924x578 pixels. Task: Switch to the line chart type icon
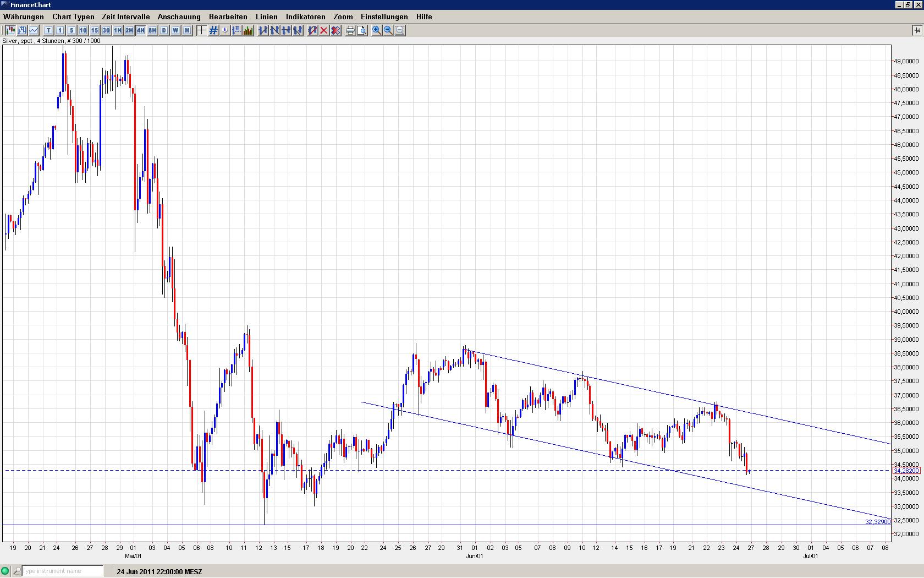tap(34, 30)
